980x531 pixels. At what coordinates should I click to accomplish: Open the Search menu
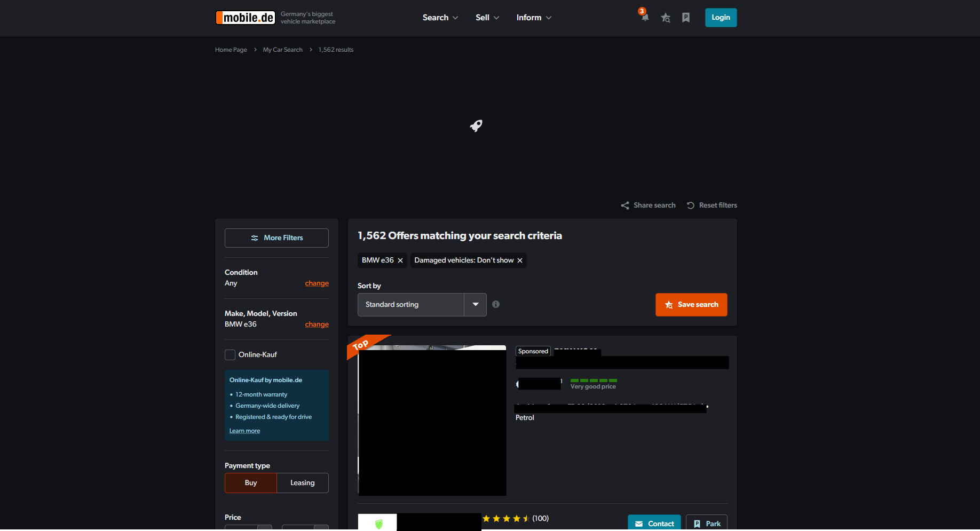tap(440, 18)
